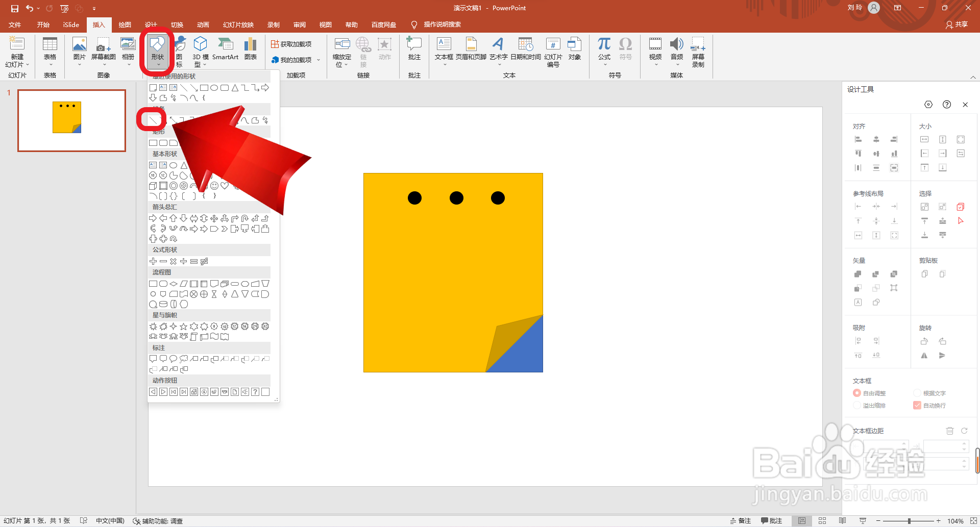Open design tools help question icon

[x=947, y=105]
